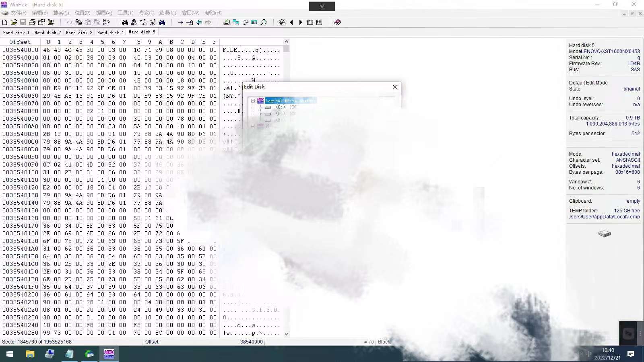Click the Offset value 38540000 in status bar
The height and width of the screenshot is (362, 644).
[251, 342]
